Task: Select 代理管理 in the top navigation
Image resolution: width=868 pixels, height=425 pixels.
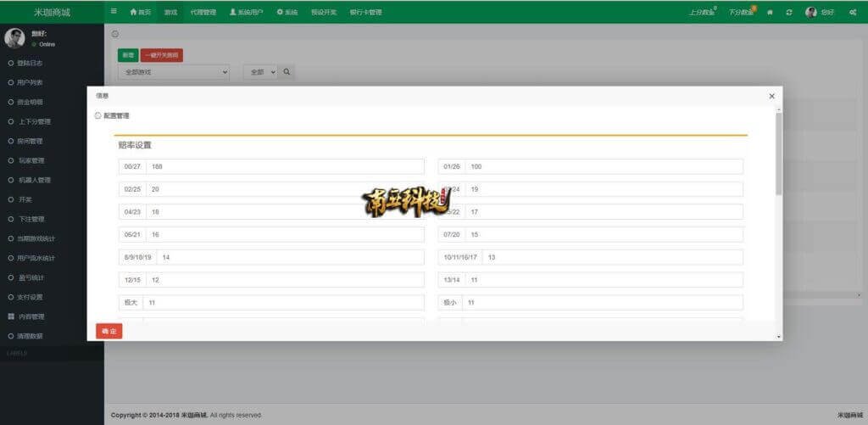Action: [x=203, y=12]
